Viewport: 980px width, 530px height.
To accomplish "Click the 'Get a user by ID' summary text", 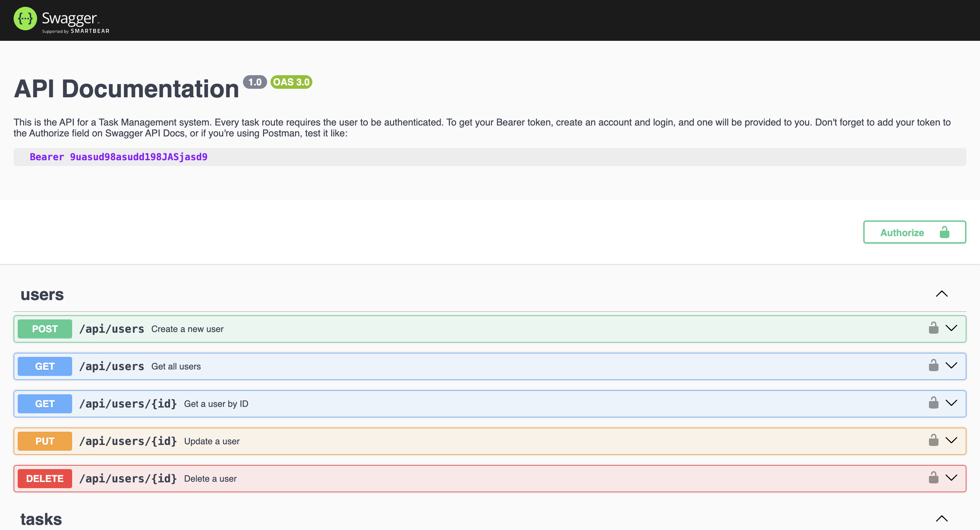I will [x=216, y=404].
